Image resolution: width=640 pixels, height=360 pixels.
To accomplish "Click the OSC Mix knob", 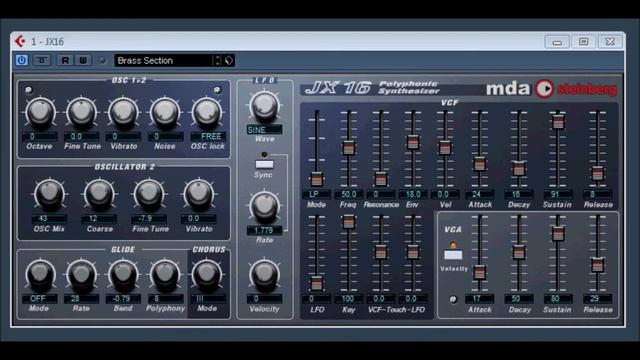I will (49, 194).
